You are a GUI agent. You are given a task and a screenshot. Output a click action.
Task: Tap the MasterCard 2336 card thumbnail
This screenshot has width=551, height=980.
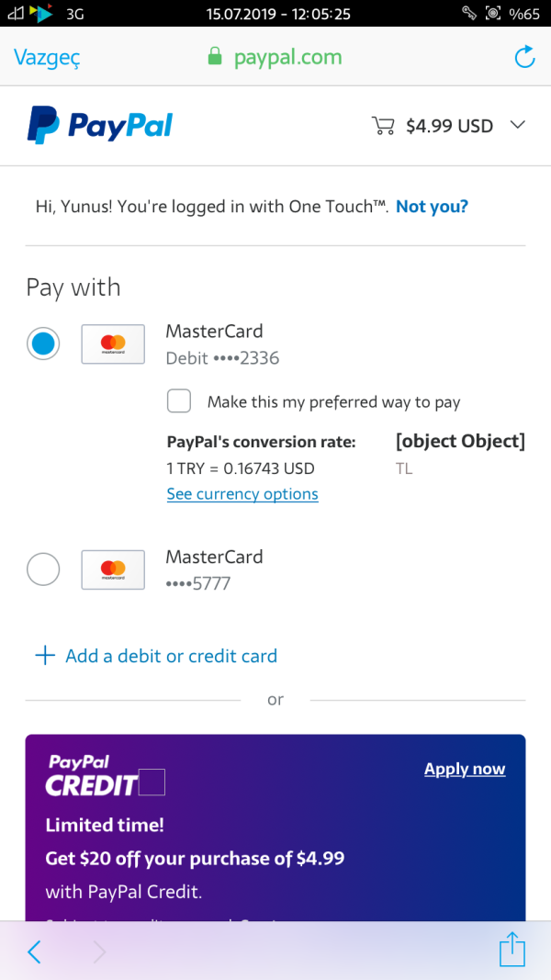(113, 344)
